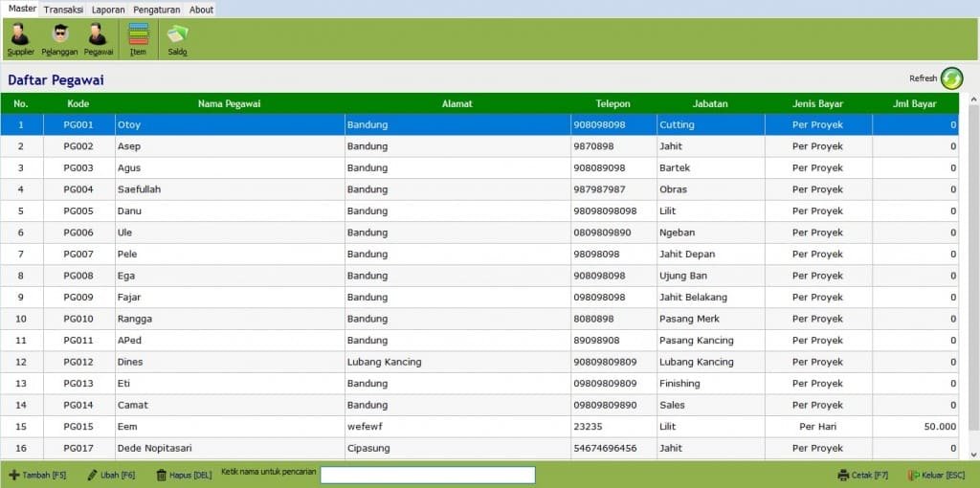Click the Kode column header
The height and width of the screenshot is (488, 980).
click(78, 103)
